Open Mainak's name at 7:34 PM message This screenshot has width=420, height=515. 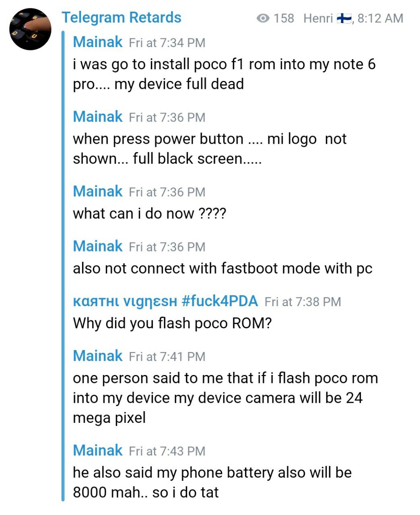click(98, 42)
